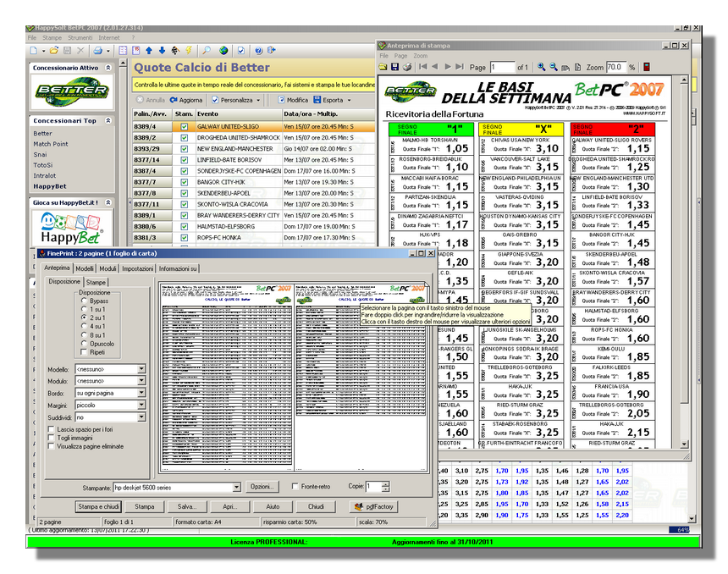Enable the Ripeti checkbox
The height and width of the screenshot is (574, 728).
coord(84,352)
